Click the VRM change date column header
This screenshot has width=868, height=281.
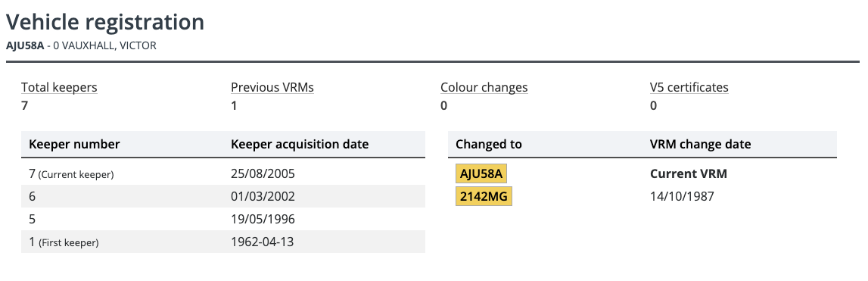coord(700,144)
